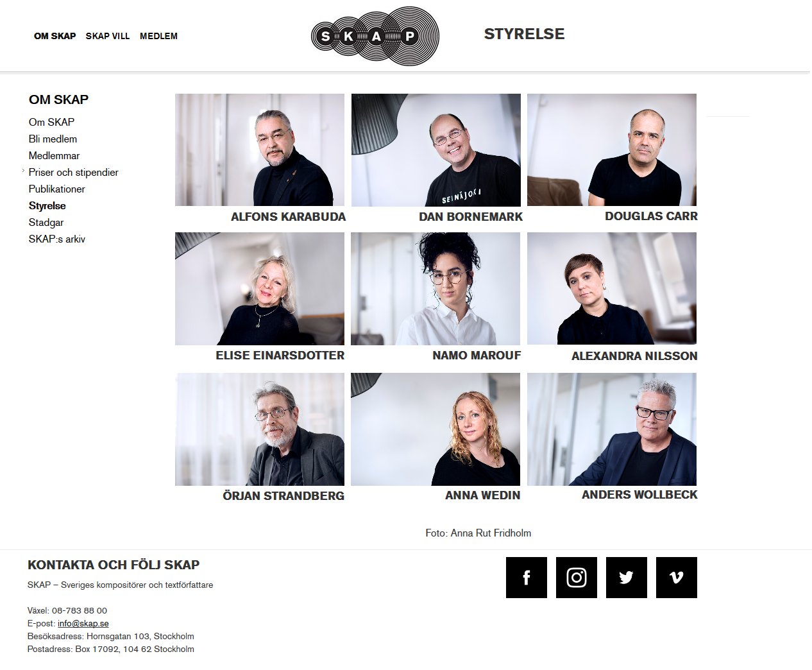Expand the Priser och stipendier arrow
812x670 pixels.
click(24, 171)
